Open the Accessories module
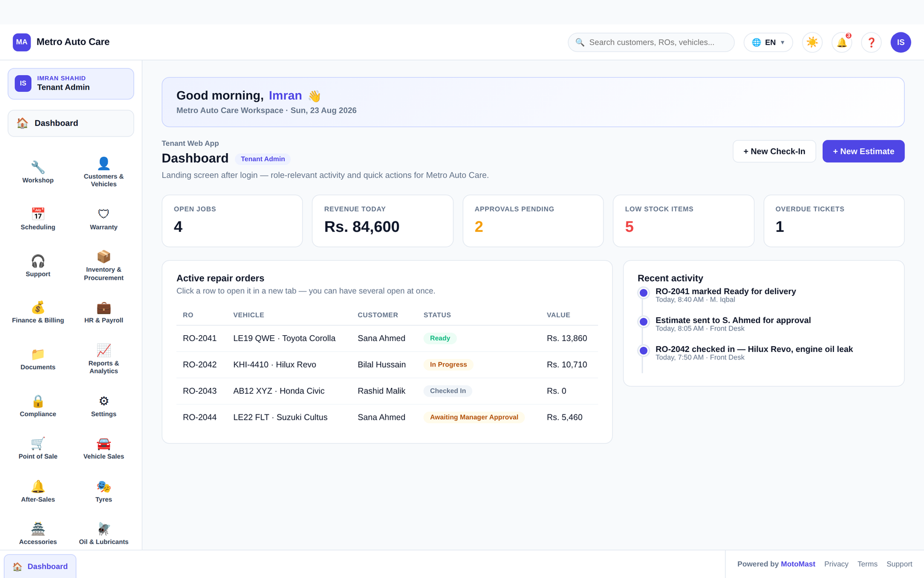 click(x=38, y=535)
